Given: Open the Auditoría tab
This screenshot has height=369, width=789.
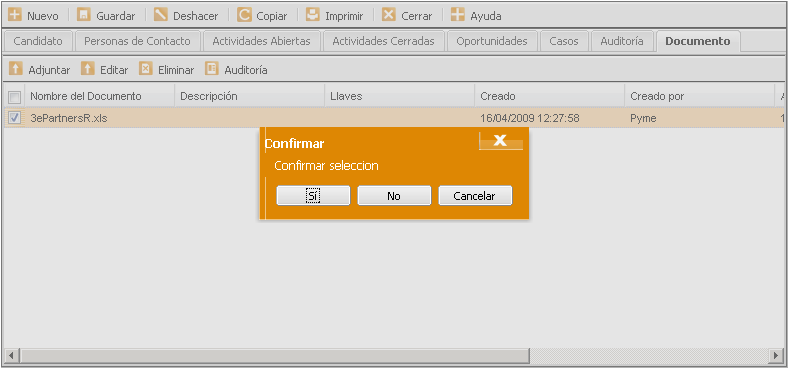Looking at the screenshot, I should pyautogui.click(x=621, y=41).
